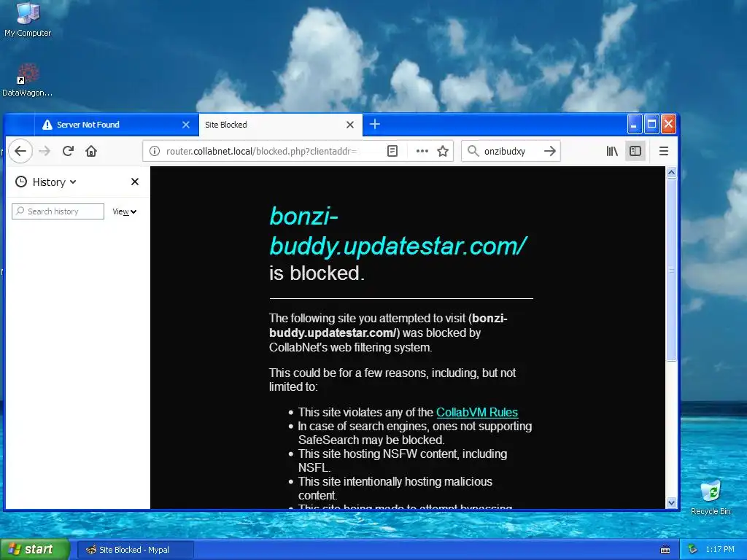Toggle reader view in address bar
Screen dimensions: 747x560
click(392, 151)
